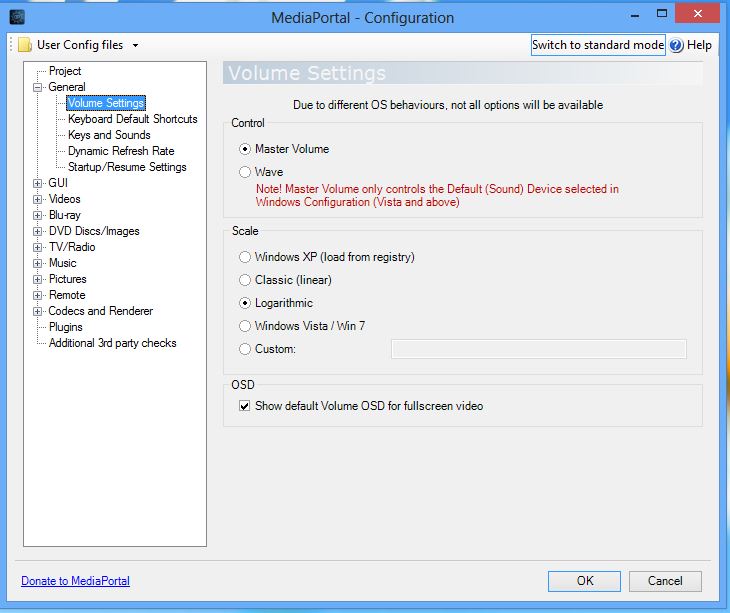Image resolution: width=730 pixels, height=613 pixels.
Task: Click inside the Custom scale text field
Action: click(x=538, y=349)
